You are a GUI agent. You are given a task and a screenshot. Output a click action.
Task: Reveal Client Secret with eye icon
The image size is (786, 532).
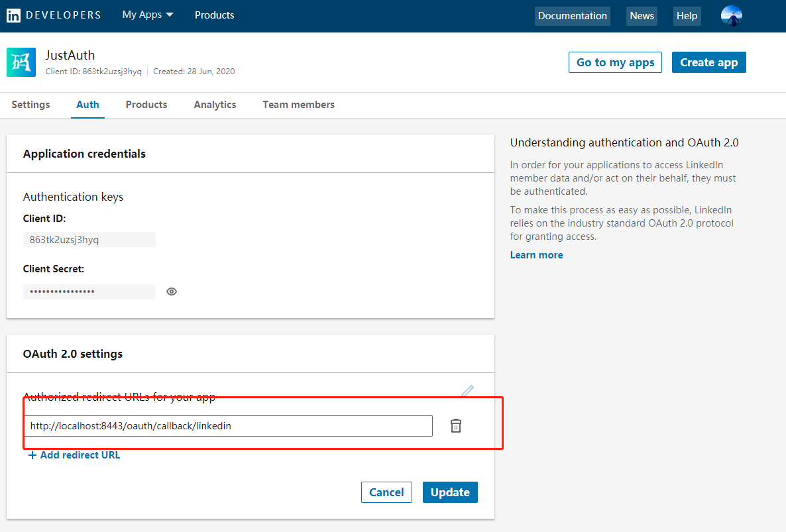point(172,292)
